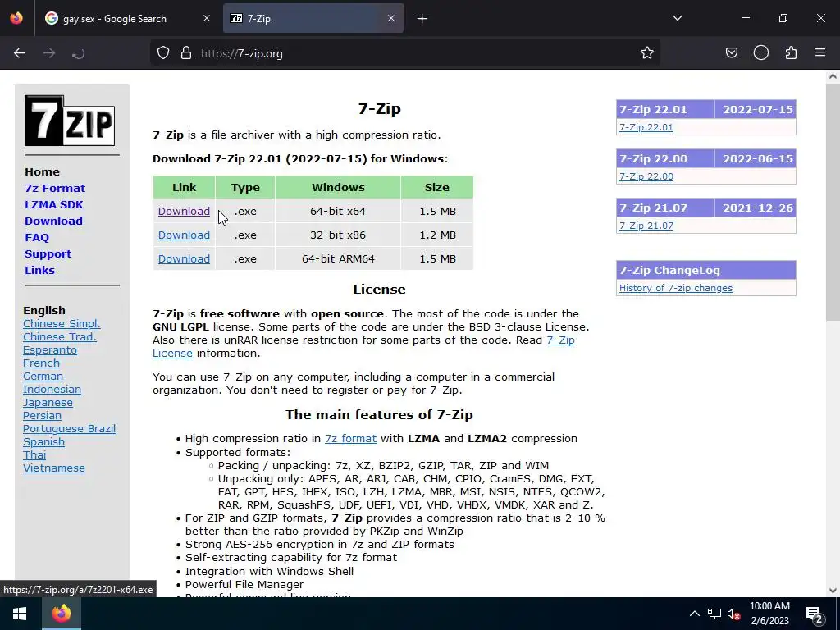Open the 7z format features link
The image size is (840, 630).
350,438
